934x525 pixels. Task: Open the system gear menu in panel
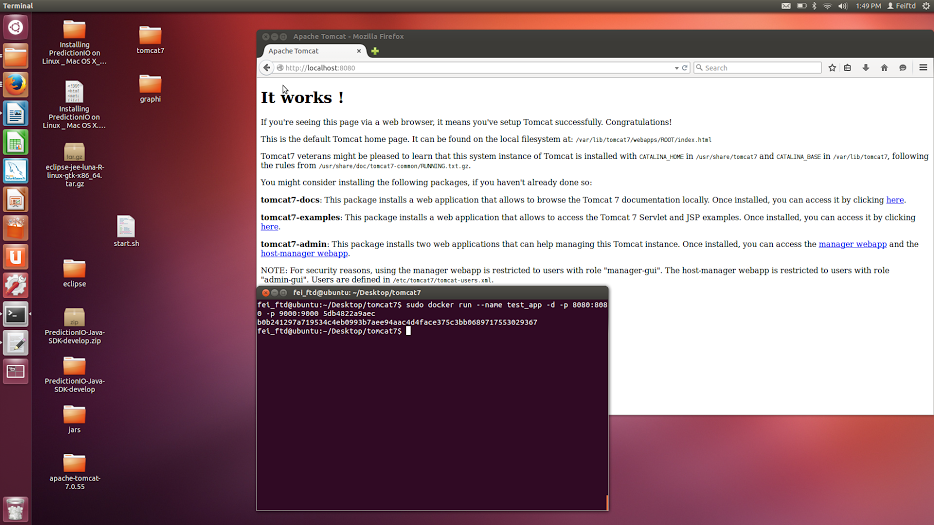click(926, 6)
